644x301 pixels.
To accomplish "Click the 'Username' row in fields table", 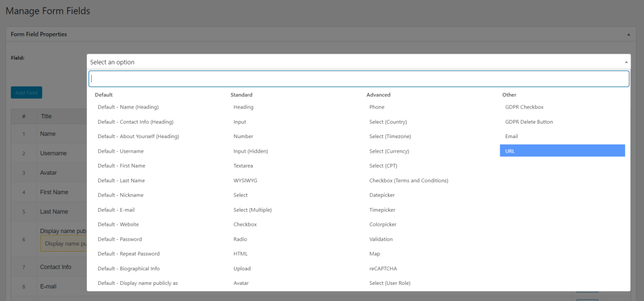I will point(53,153).
